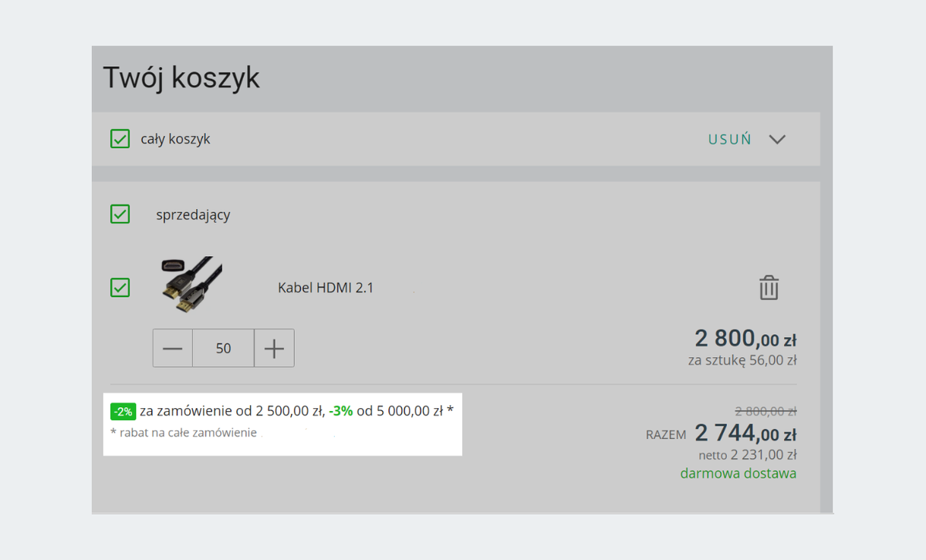926x560 pixels.
Task: Increase quantity with the plus button
Action: coord(274,349)
